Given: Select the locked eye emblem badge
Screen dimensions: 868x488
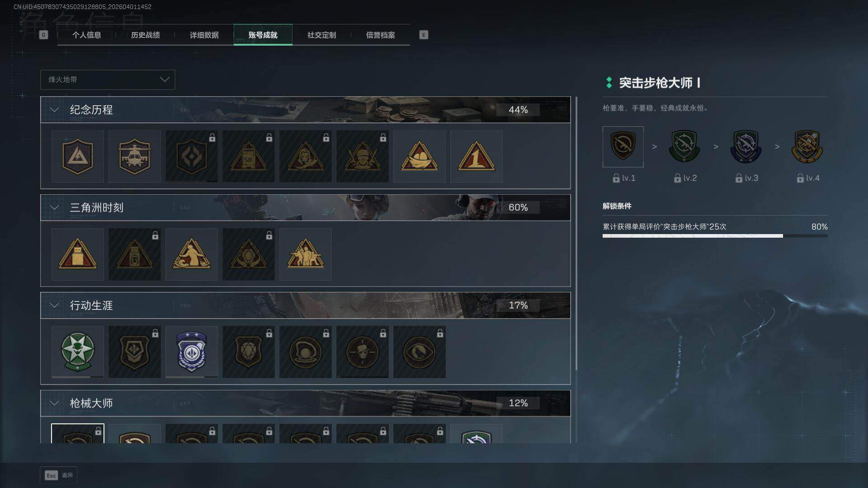Looking at the screenshot, I should [x=419, y=352].
